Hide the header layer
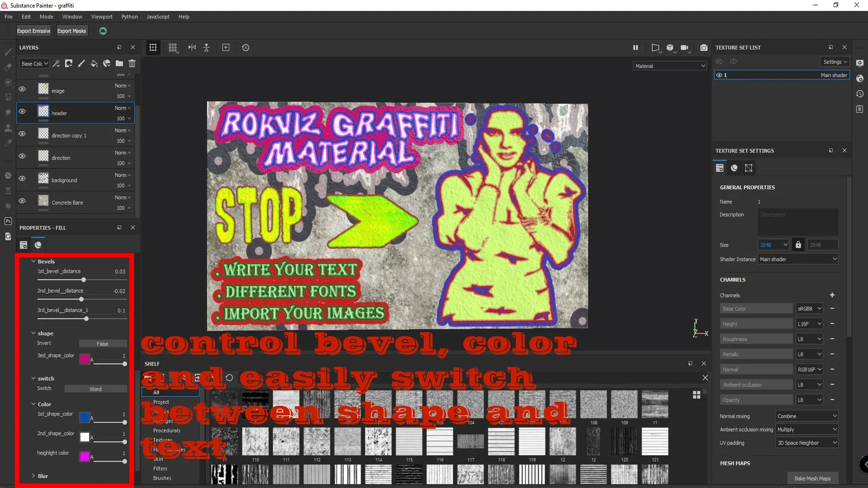This screenshot has height=488, width=868. point(22,112)
